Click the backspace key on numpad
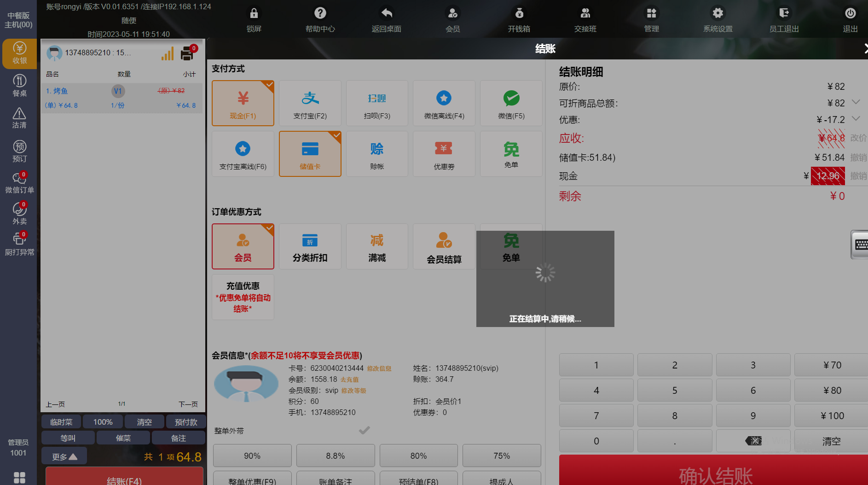This screenshot has width=868, height=485. point(753,441)
